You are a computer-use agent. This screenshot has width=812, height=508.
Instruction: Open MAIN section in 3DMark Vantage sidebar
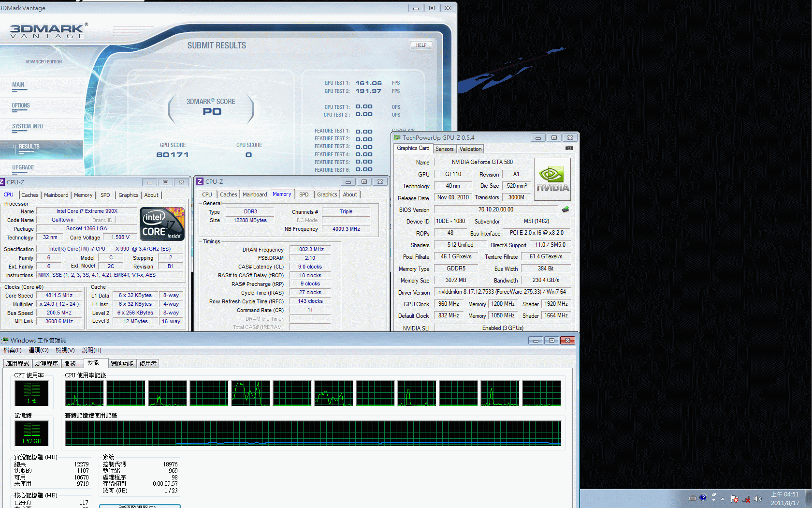point(18,85)
